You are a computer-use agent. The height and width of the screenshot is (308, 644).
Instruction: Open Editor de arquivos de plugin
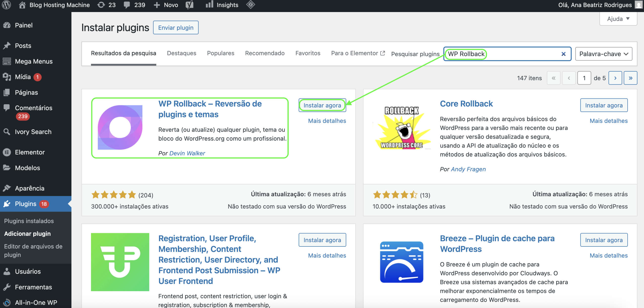pos(33,250)
